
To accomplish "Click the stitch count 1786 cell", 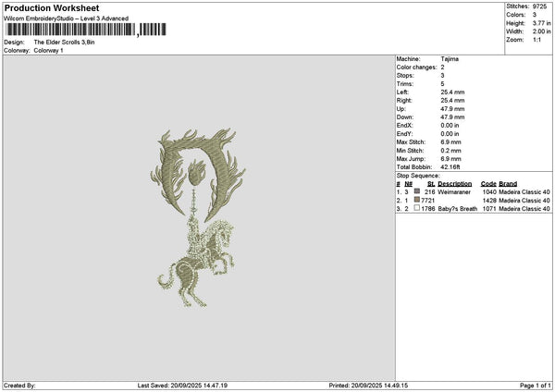I will pyautogui.click(x=428, y=209).
